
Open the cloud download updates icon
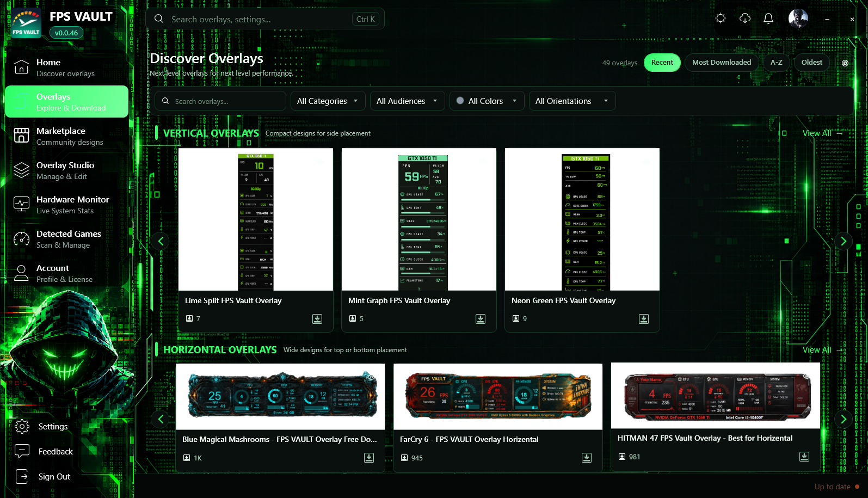[x=745, y=19]
